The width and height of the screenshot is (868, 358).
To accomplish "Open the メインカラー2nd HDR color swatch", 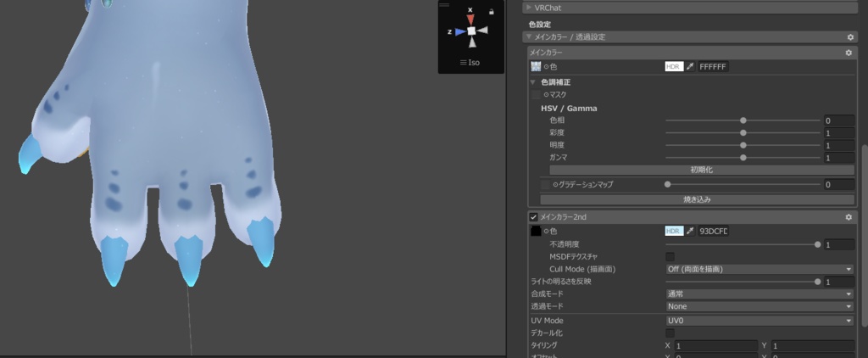I will 674,231.
